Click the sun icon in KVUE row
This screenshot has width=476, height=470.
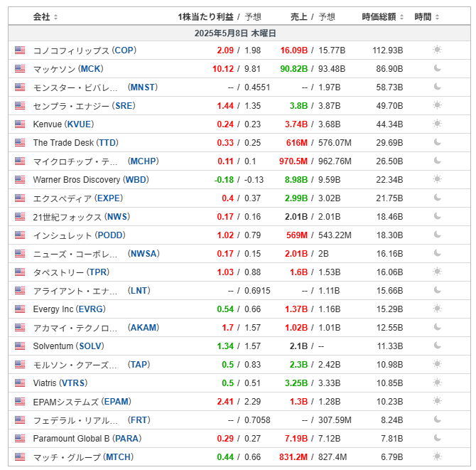[x=437, y=124]
